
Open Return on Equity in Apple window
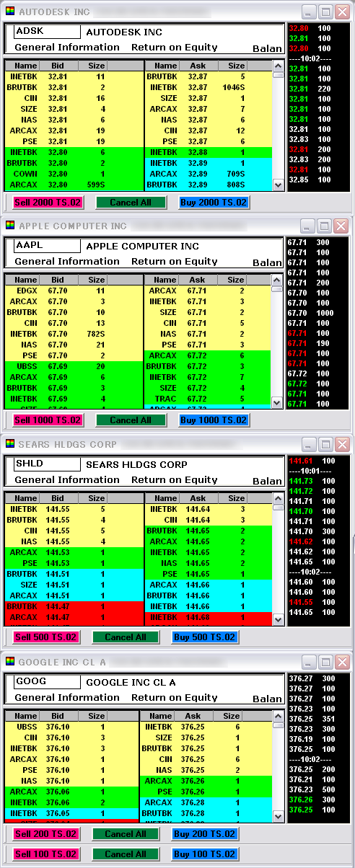(x=174, y=262)
